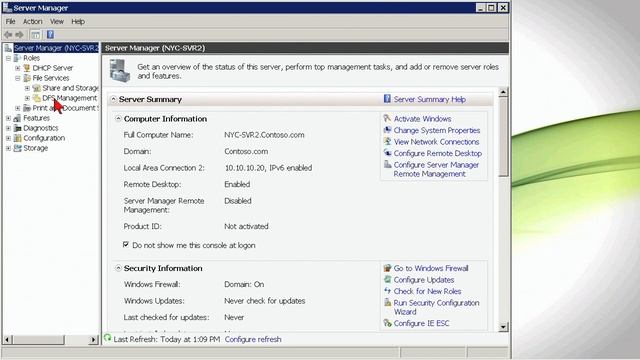
Task: Select Server Manager (NYC-SVR2) root node
Action: click(x=56, y=48)
